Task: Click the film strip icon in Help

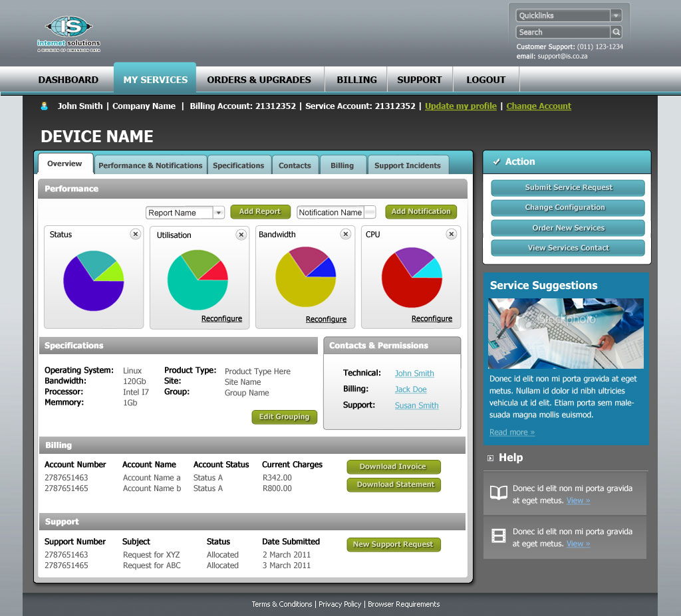Action: [x=498, y=536]
